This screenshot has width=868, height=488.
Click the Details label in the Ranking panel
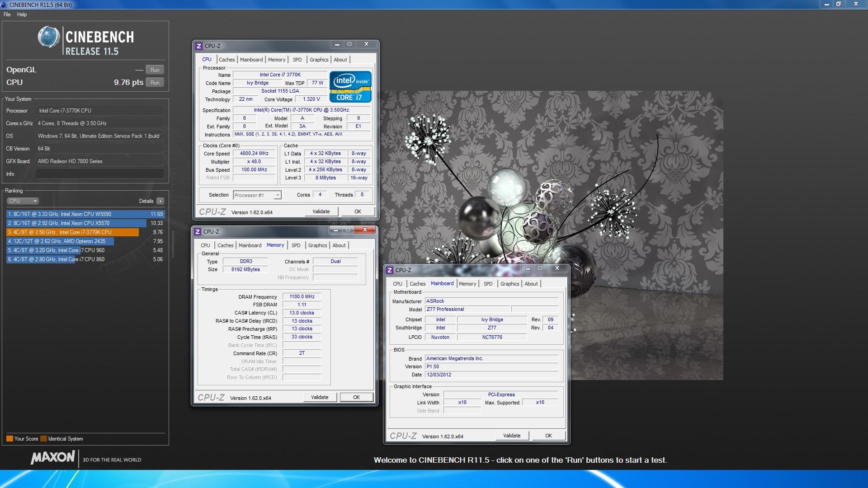click(x=146, y=201)
